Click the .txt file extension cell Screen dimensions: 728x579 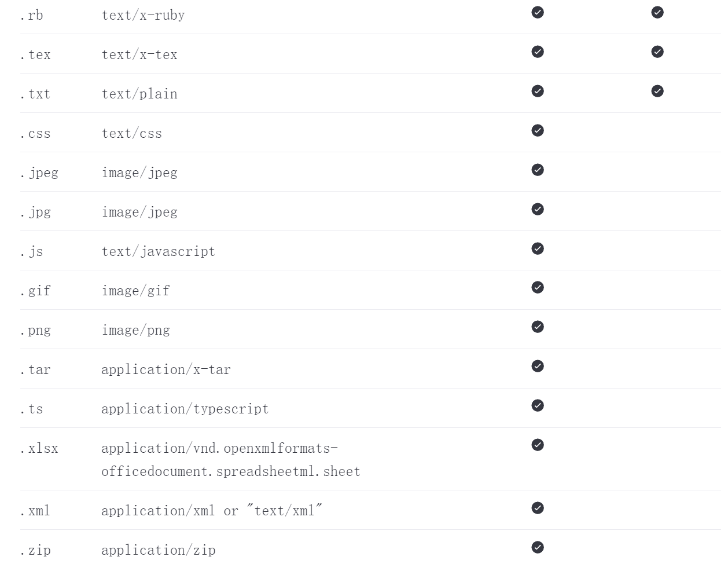(x=35, y=94)
